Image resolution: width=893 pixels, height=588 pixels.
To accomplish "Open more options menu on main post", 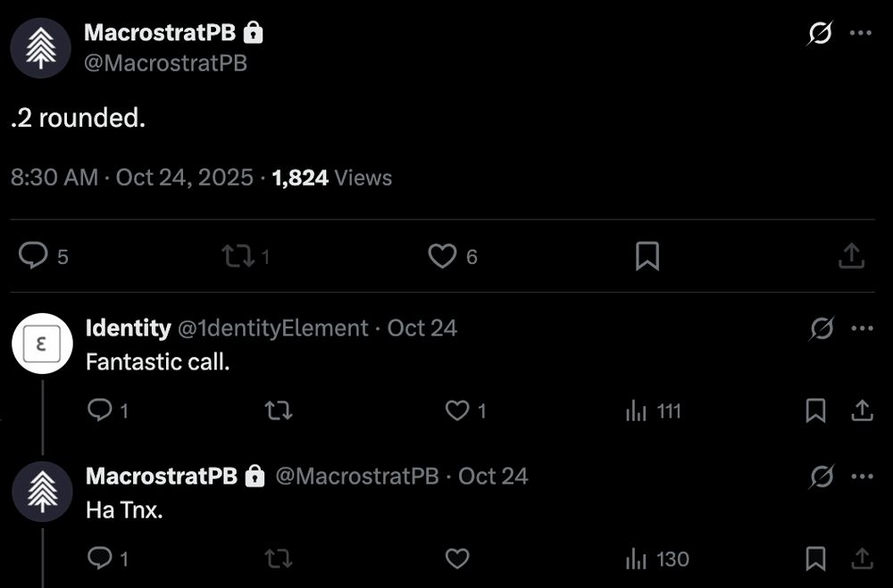I will pos(861,34).
